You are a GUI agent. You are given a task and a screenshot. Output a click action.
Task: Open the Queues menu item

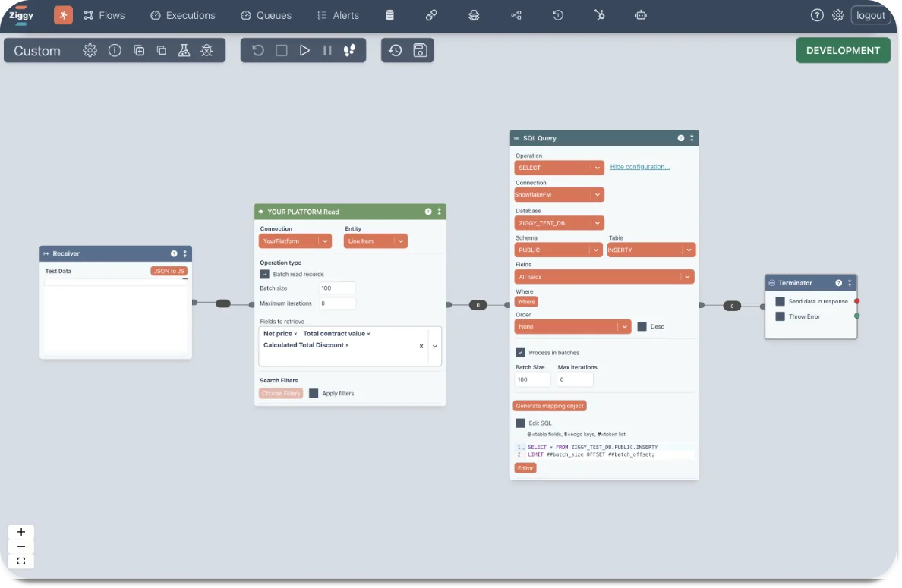point(266,15)
